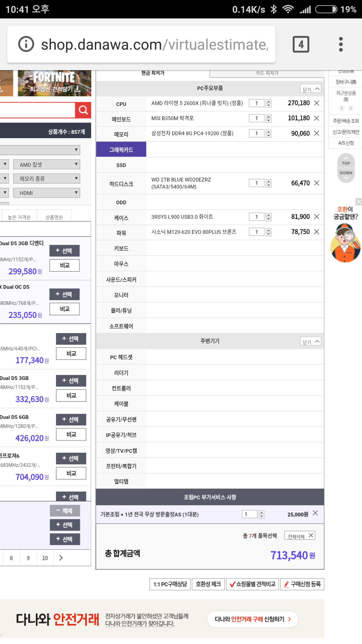Open the browser tab switcher showing 4
The width and height of the screenshot is (362, 644).
(301, 44)
